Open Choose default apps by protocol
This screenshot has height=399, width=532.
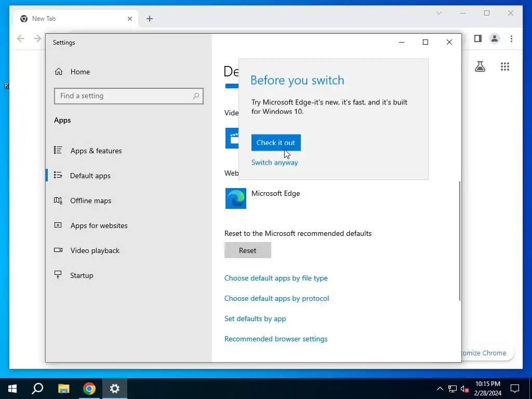[276, 299]
